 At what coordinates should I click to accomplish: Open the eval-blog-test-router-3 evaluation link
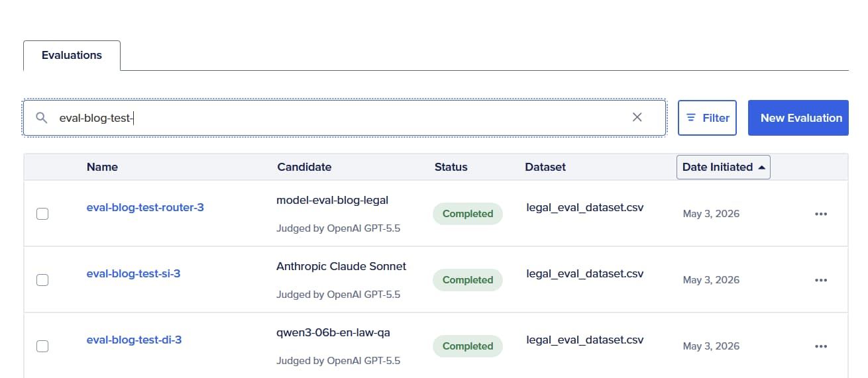coord(145,207)
